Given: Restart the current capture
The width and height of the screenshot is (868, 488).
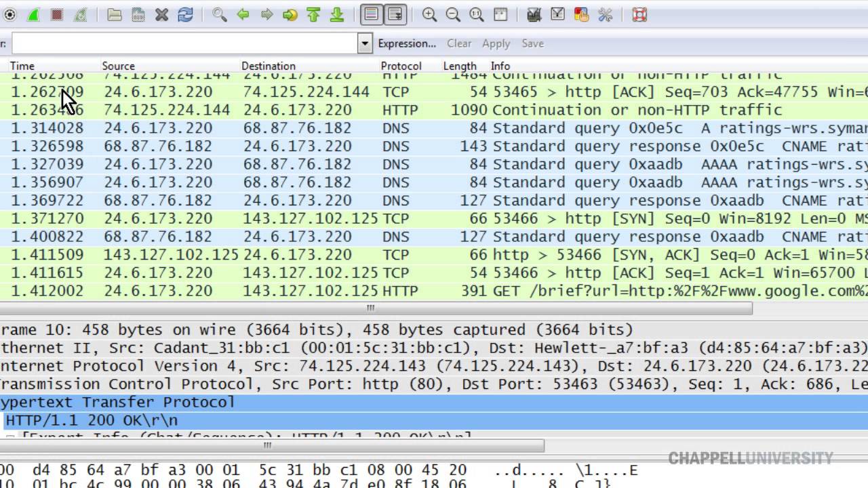Looking at the screenshot, I should tap(80, 14).
